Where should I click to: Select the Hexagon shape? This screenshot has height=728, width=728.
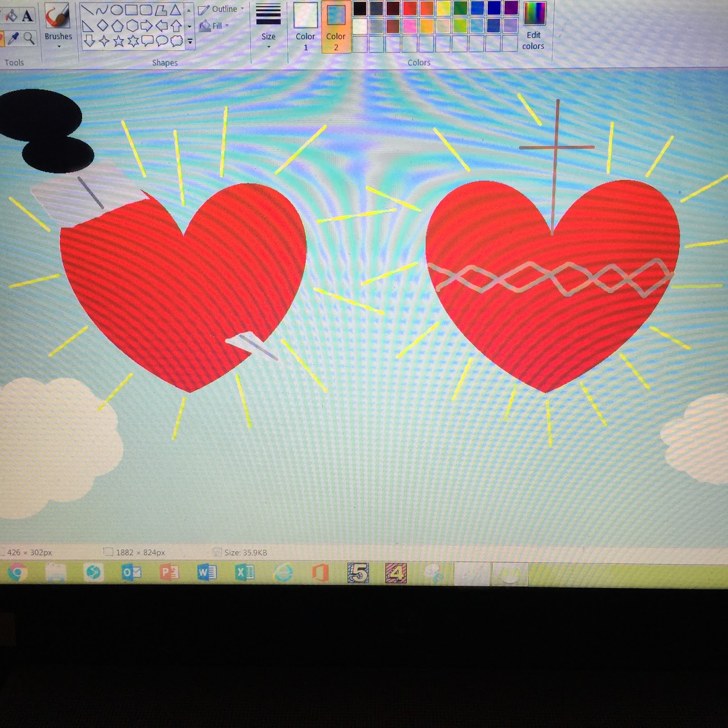[x=132, y=25]
